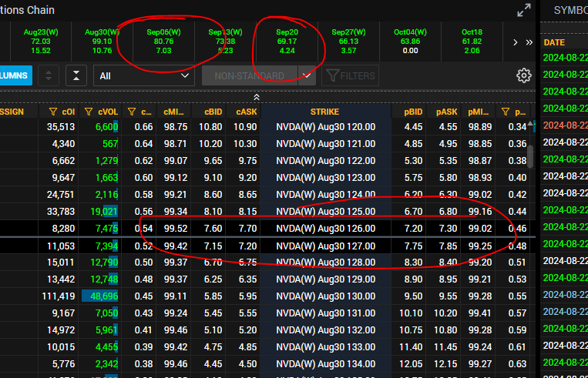Select the Sep20 expiration tab
This screenshot has width=588, height=378.
[x=287, y=42]
